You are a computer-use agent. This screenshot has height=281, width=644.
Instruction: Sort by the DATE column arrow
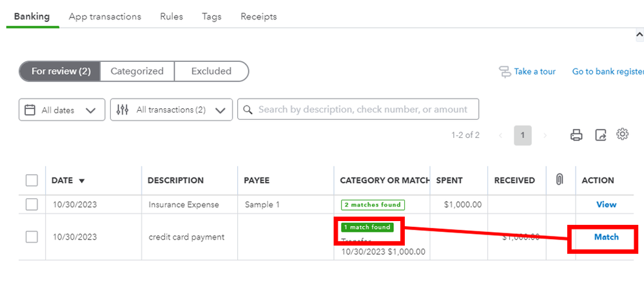click(81, 180)
